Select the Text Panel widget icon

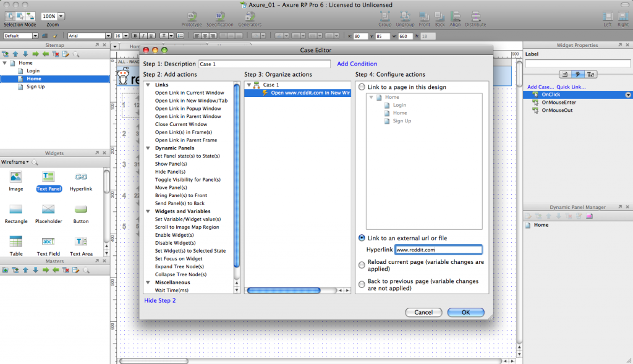(x=48, y=177)
